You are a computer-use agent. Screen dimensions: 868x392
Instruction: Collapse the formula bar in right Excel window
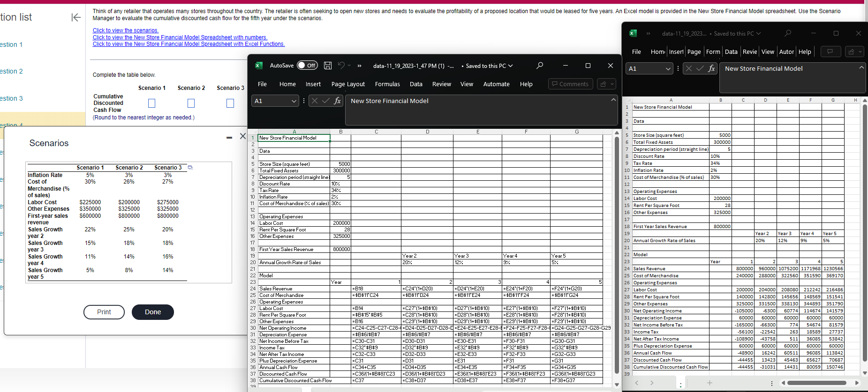tap(861, 68)
